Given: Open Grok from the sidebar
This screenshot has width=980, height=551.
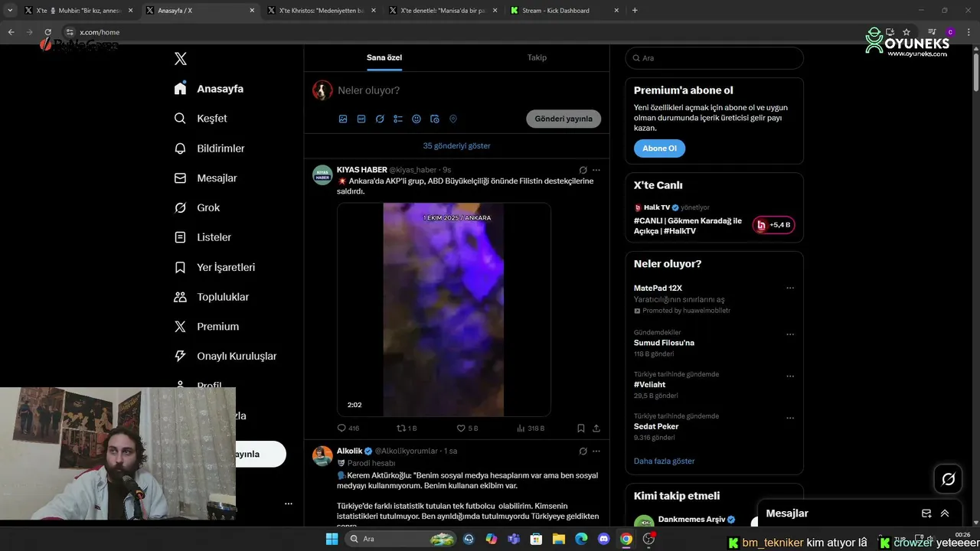Looking at the screenshot, I should click(197, 207).
